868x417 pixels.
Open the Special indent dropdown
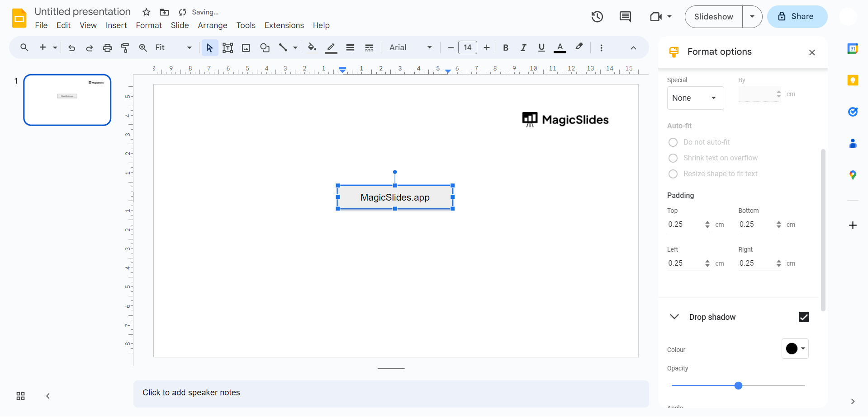tap(695, 98)
